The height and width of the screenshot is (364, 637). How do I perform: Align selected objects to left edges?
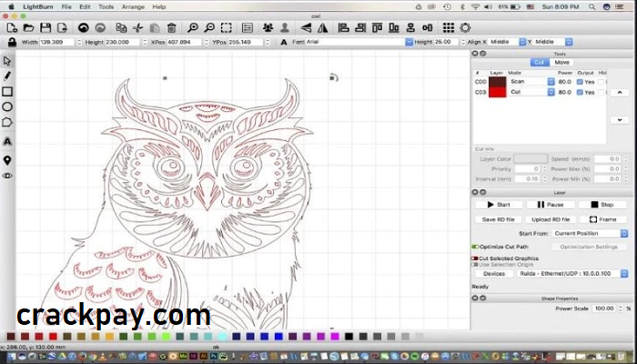pyautogui.click(x=344, y=27)
